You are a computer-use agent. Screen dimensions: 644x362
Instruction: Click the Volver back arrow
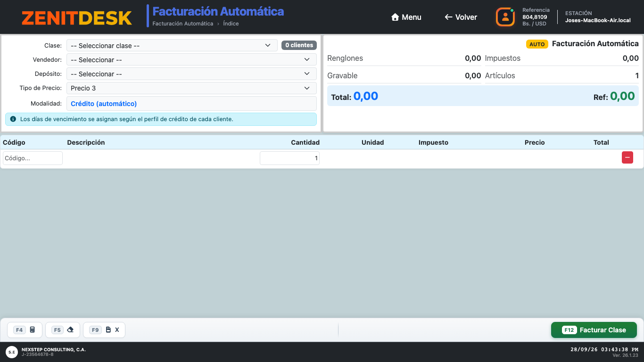point(448,17)
